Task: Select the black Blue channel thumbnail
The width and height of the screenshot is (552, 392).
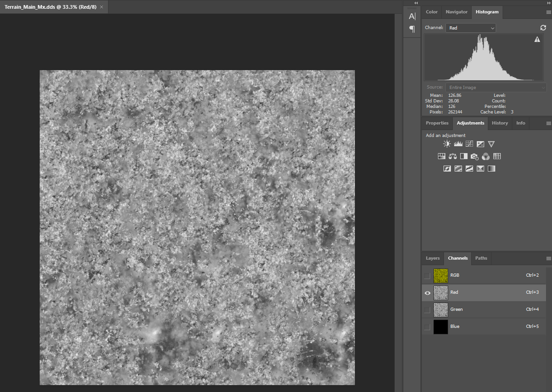Action: (x=440, y=327)
